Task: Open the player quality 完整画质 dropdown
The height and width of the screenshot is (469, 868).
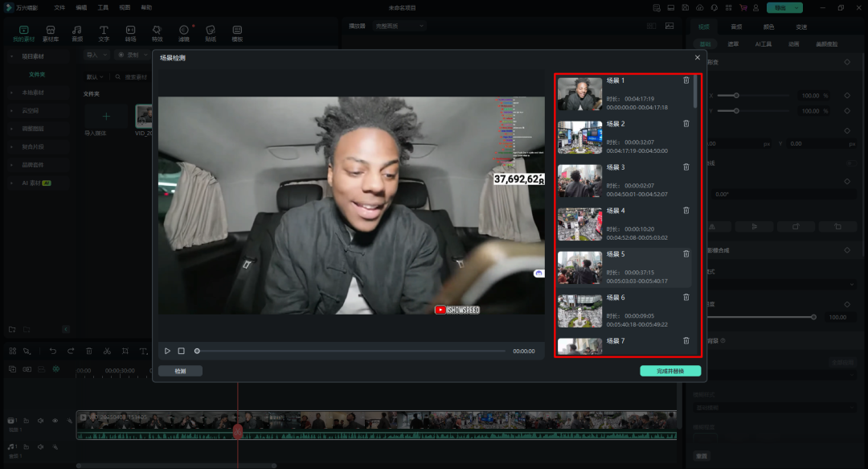Action: coord(399,26)
